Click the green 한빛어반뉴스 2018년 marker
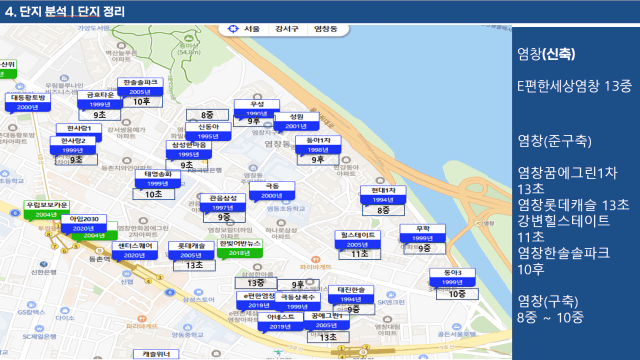Screen dimensions: 640x360 coord(240,248)
